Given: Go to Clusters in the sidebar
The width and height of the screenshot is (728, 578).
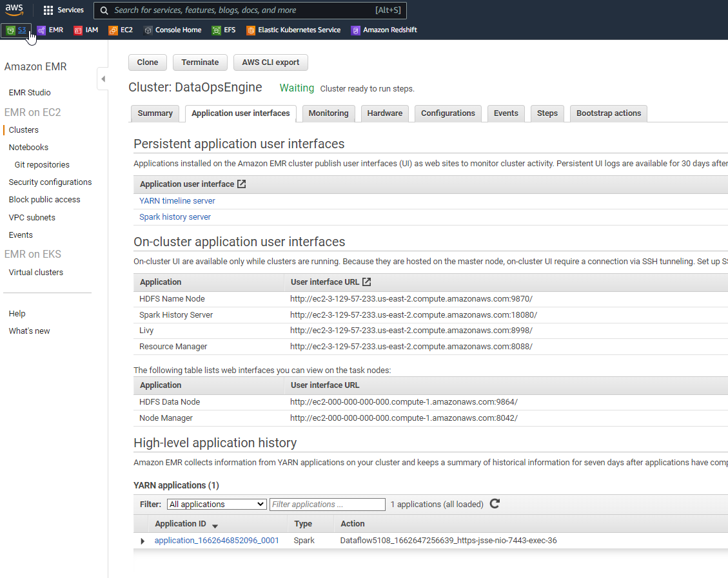Looking at the screenshot, I should (24, 130).
